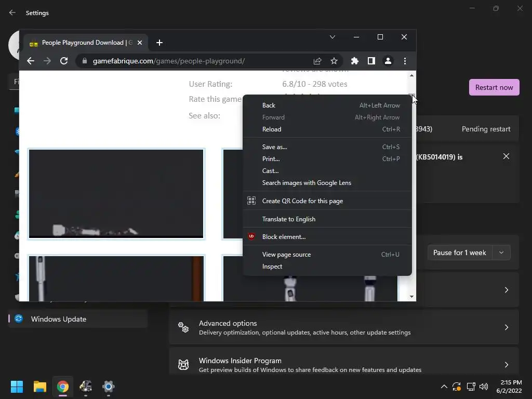Open the first game screenshot thumbnail
Screen dimensions: 532x399
coord(116,194)
